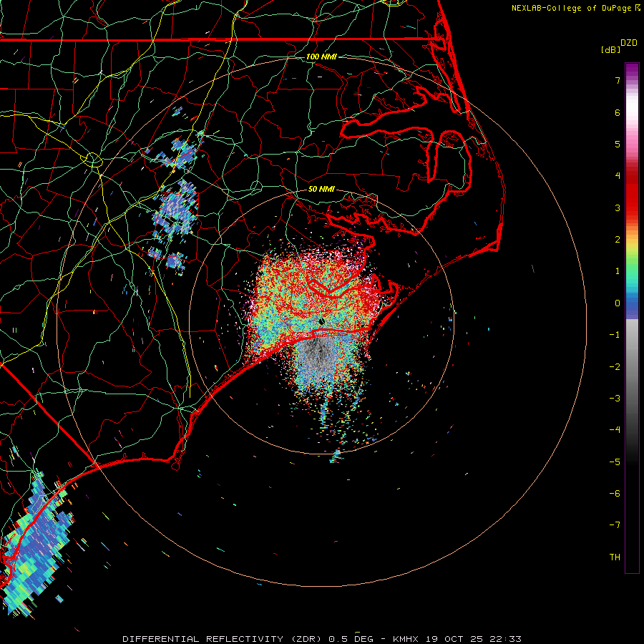
Task: Click the scale value 2
Action: tap(618, 240)
